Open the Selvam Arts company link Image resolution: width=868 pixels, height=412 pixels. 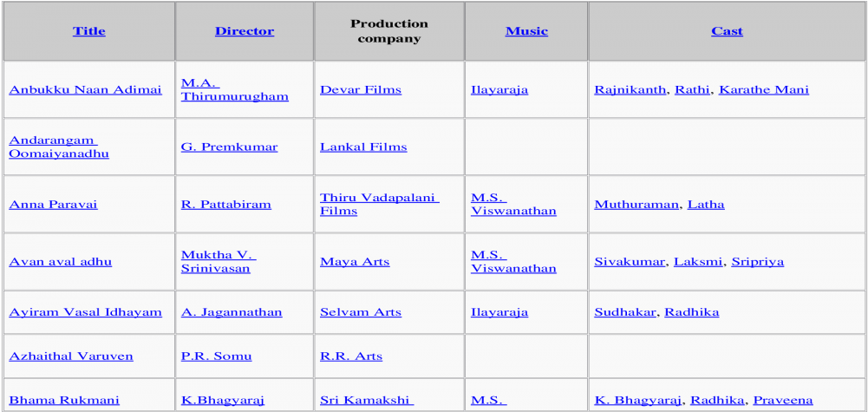361,312
